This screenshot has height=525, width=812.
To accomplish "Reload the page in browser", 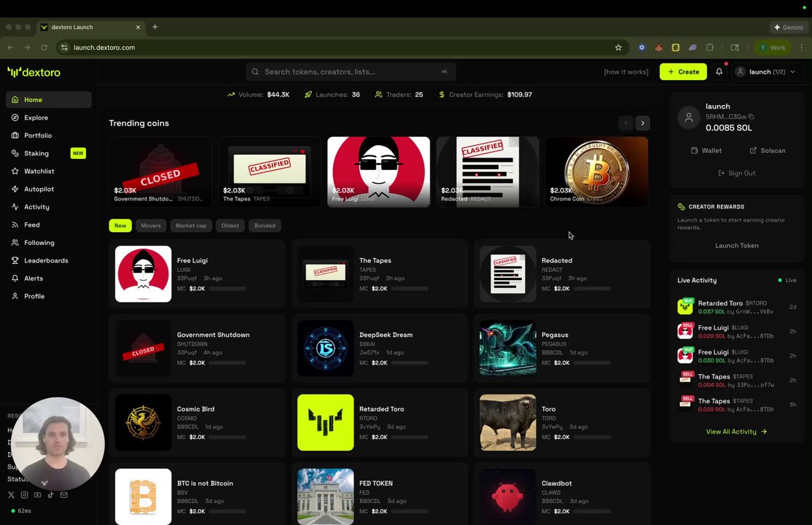I will 44,47.
